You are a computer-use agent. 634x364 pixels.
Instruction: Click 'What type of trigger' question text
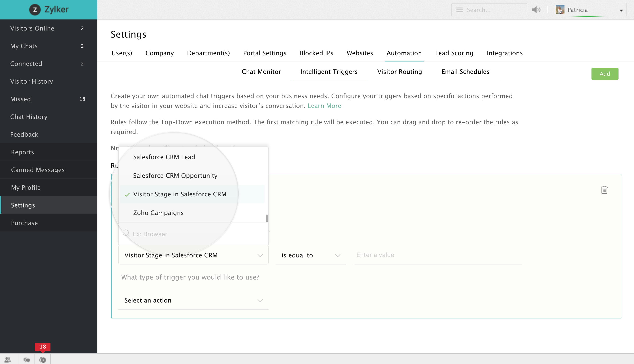[x=190, y=277]
